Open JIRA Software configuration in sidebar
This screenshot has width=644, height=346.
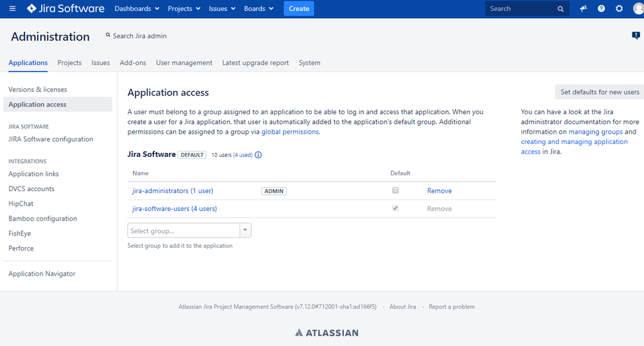click(51, 139)
